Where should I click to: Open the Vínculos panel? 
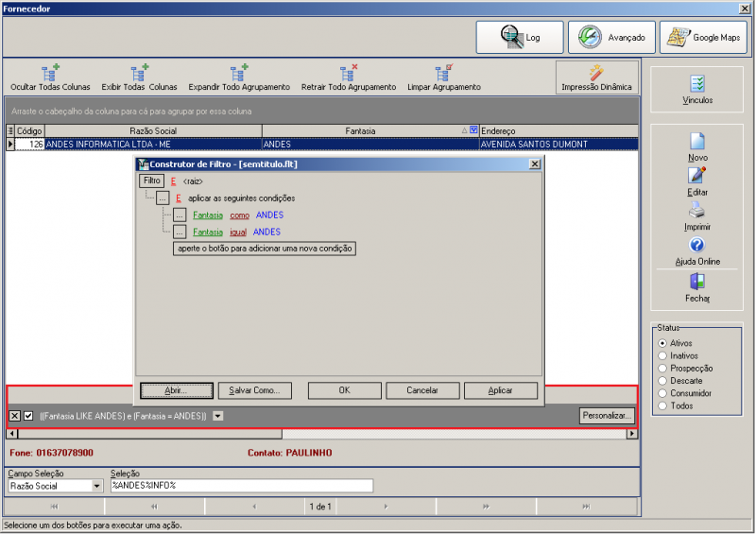697,90
